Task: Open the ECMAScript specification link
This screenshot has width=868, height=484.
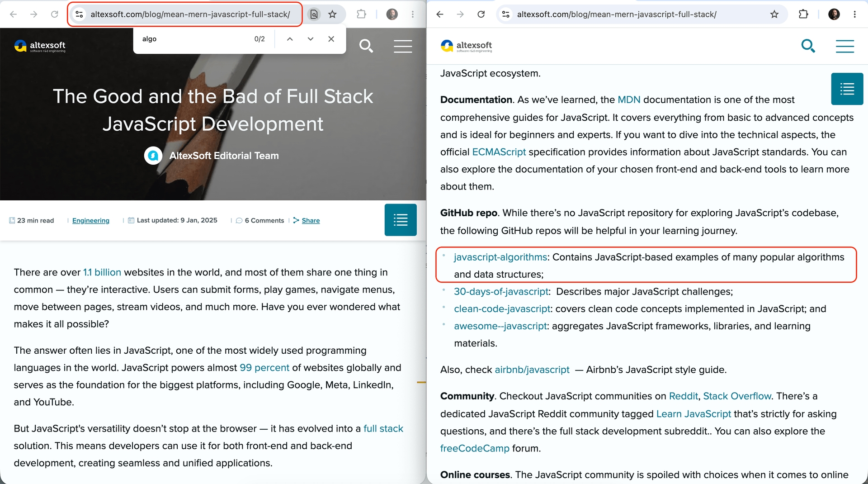Action: 499,152
